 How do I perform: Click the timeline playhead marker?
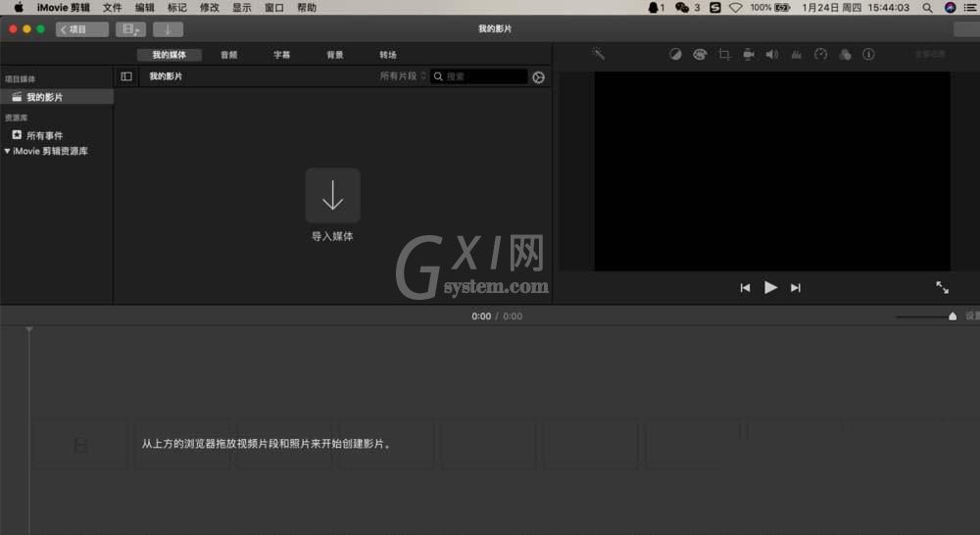tap(28, 329)
